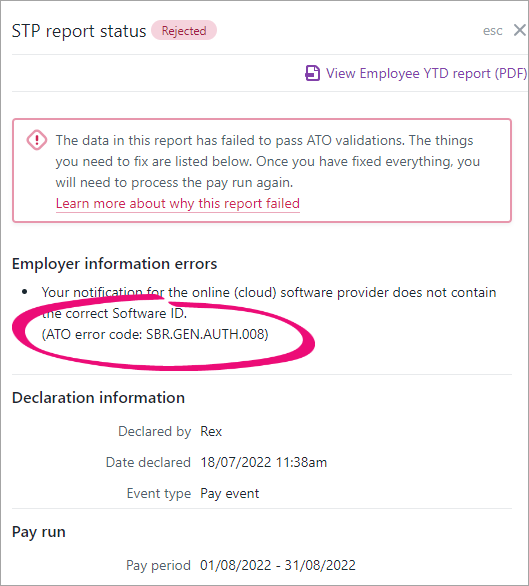Click the Declared by value Rex

coord(211,432)
